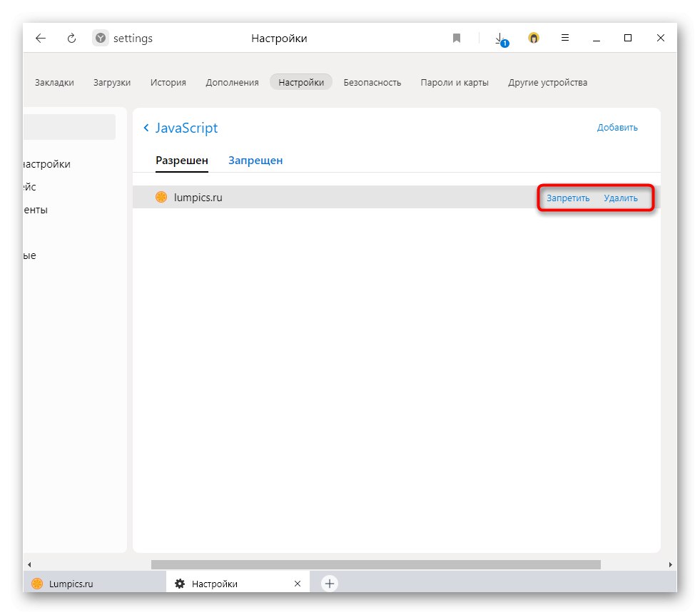Viewport: 700px width, 615px height.
Task: Open the browser hamburger menu
Action: (x=564, y=38)
